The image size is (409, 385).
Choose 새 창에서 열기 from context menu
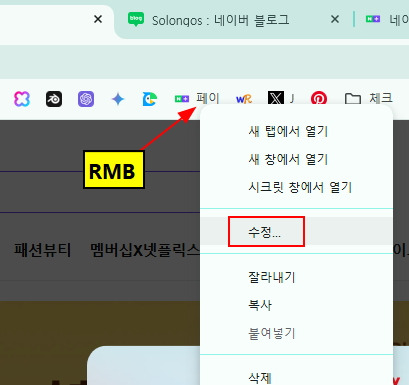point(296,159)
